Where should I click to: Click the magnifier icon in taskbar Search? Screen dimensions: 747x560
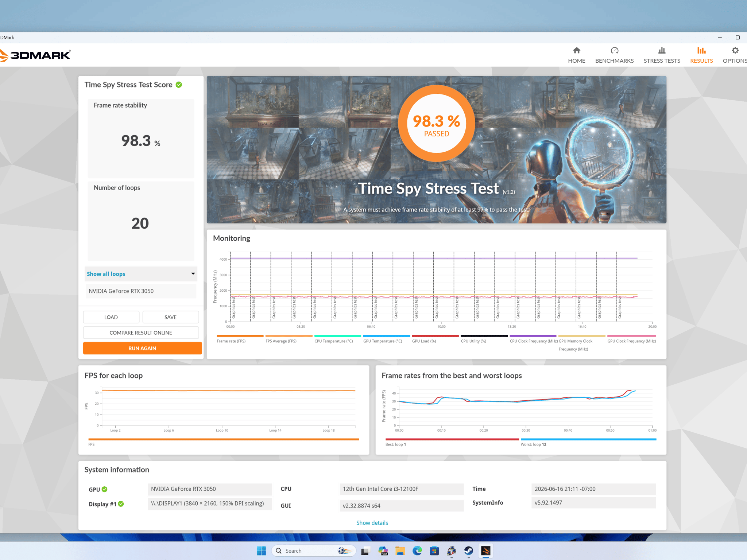tap(279, 551)
